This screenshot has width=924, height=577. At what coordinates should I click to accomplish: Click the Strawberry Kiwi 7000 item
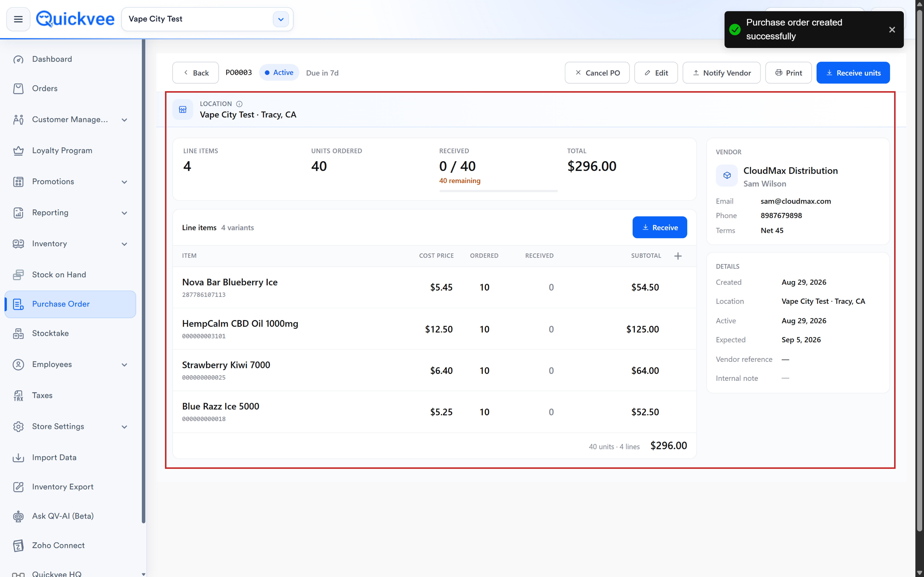226,365
